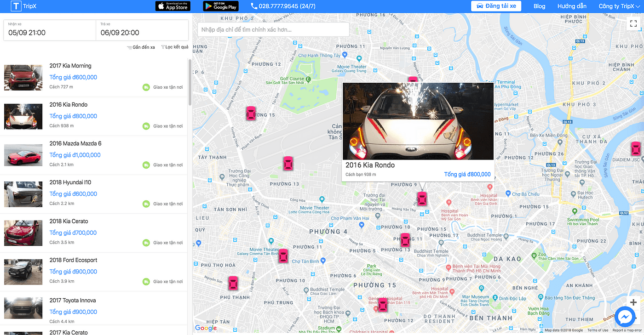The image size is (644, 335).
Task: Click Tổng giá đ1,000,000 price
Action: click(75, 155)
